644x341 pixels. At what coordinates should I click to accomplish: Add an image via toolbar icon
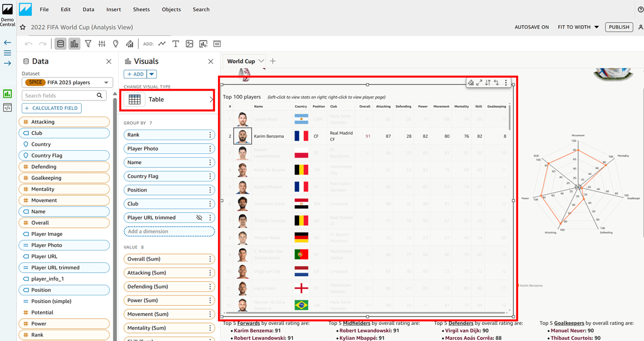point(189,44)
